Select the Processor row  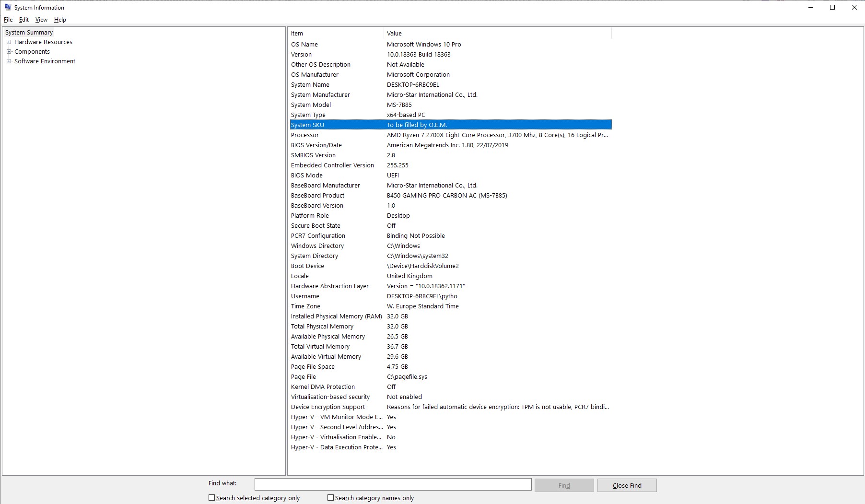pyautogui.click(x=336, y=135)
